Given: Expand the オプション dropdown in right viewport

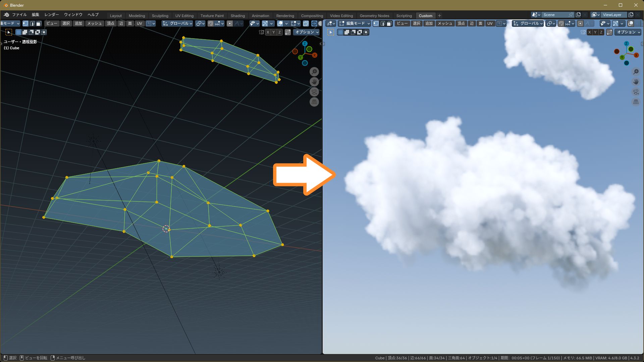Looking at the screenshot, I should point(628,32).
